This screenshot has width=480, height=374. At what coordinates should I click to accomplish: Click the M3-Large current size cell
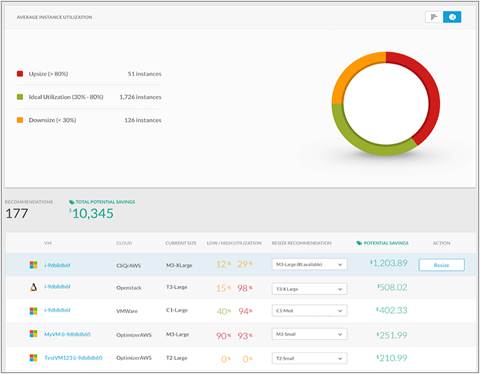tap(177, 334)
